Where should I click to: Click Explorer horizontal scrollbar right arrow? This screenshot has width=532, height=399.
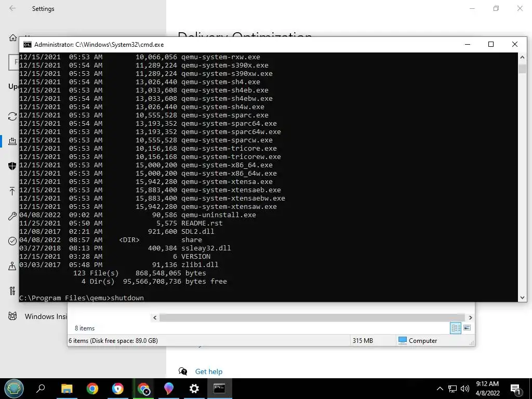pyautogui.click(x=471, y=317)
